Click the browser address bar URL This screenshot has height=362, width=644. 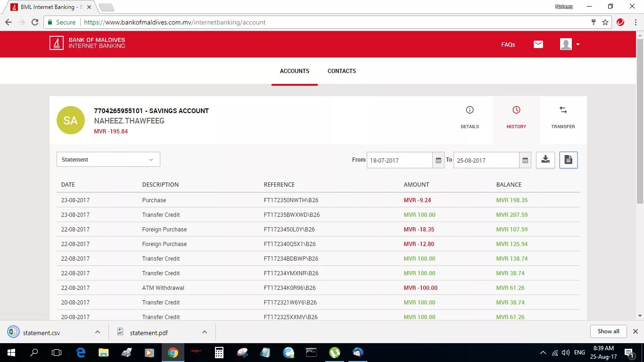(174, 22)
